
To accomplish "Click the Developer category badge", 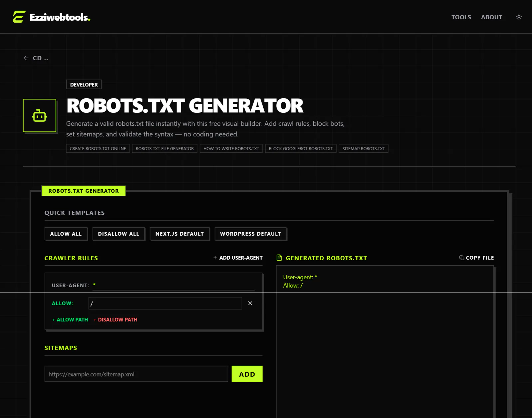I will pos(84,85).
